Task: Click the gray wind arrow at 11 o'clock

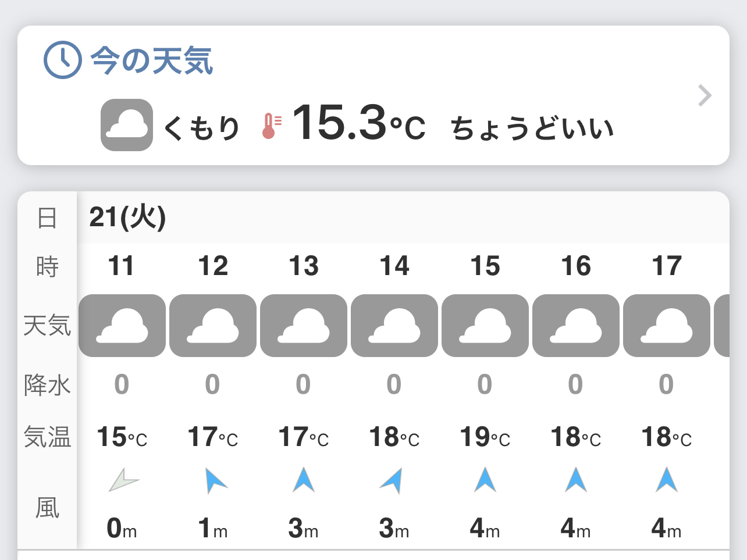Action: pos(123,480)
